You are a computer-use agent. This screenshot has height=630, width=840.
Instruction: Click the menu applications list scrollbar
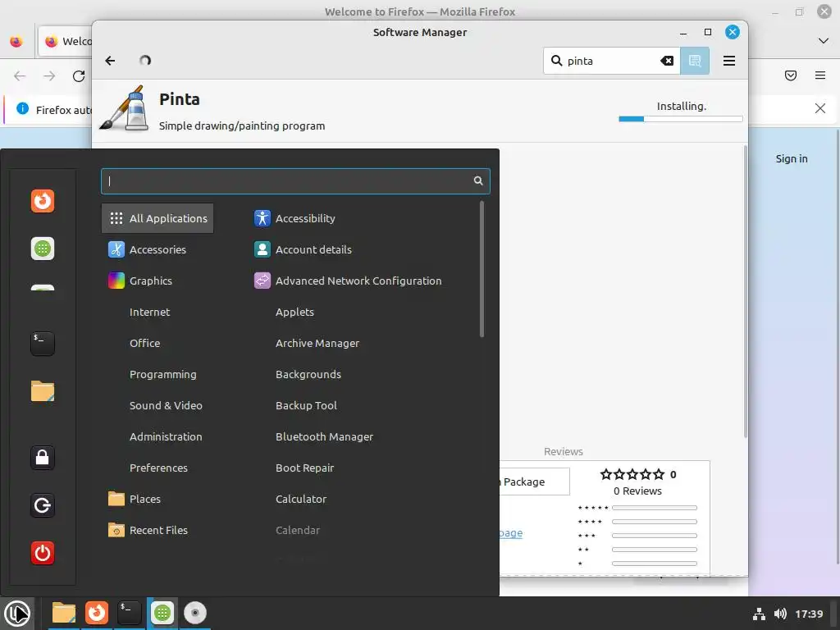482,269
